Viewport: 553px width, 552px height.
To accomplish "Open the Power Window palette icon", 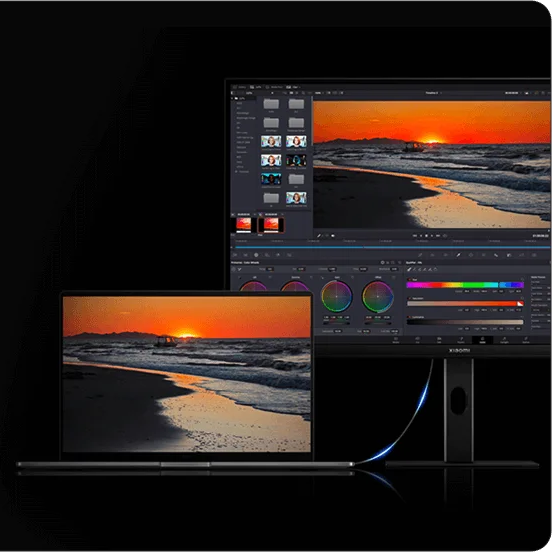I will [471, 255].
